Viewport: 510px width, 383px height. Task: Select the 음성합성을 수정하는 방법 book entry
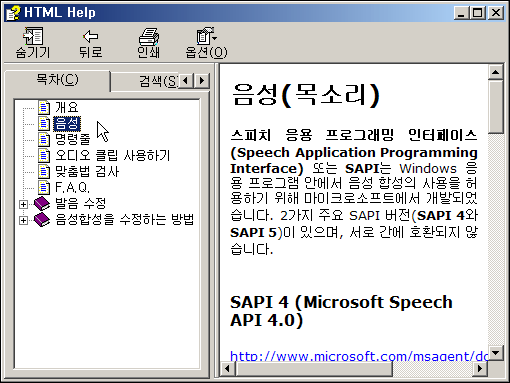click(x=124, y=219)
